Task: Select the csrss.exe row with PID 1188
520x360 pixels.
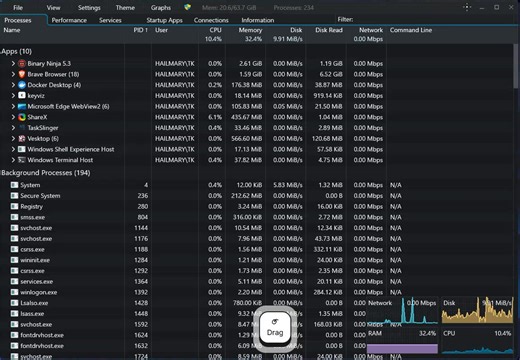Action: [257, 249]
